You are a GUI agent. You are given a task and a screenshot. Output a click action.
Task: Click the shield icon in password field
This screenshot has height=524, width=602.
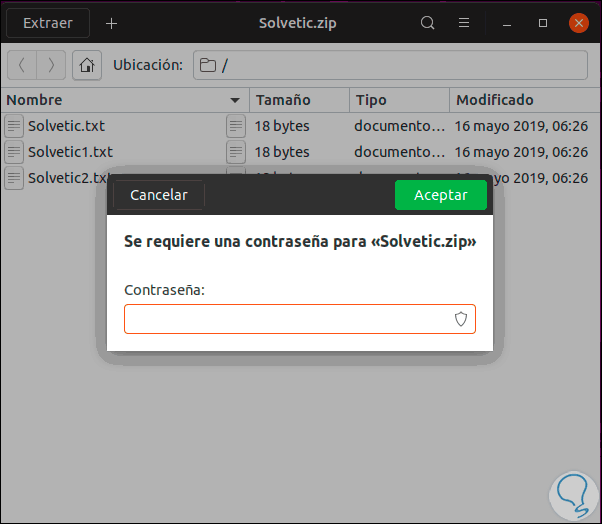click(461, 319)
